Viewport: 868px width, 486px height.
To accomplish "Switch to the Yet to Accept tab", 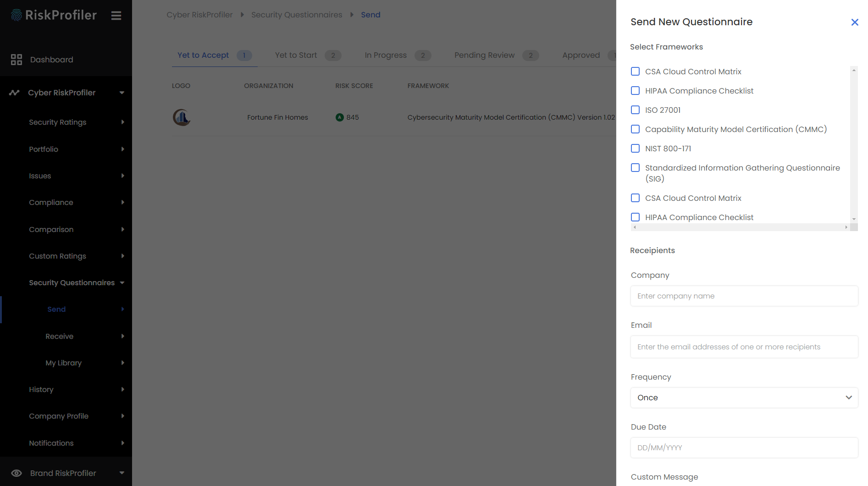I will [x=215, y=55].
